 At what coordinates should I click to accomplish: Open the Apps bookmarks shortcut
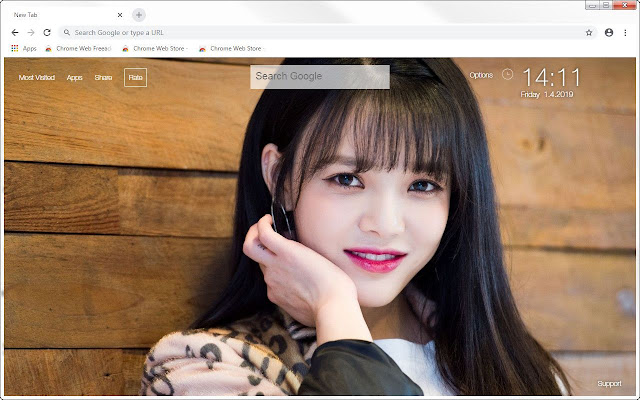(24, 48)
